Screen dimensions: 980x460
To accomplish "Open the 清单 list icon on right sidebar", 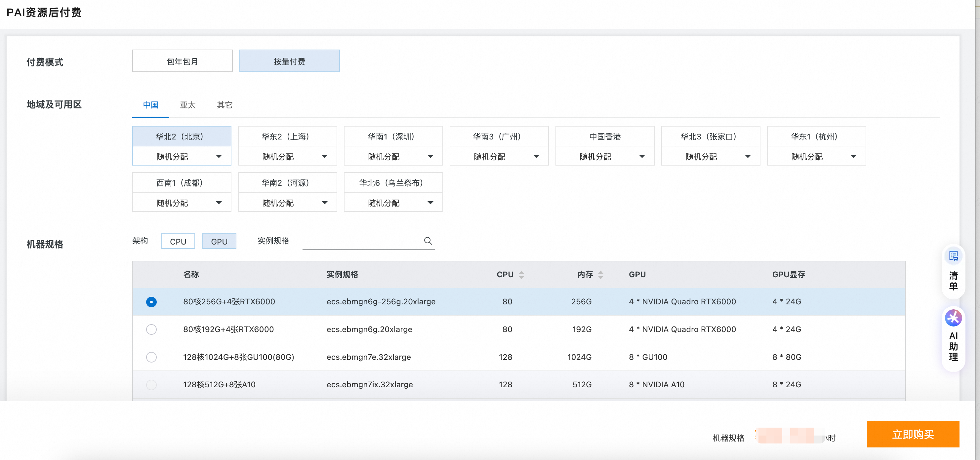I will pos(953,256).
